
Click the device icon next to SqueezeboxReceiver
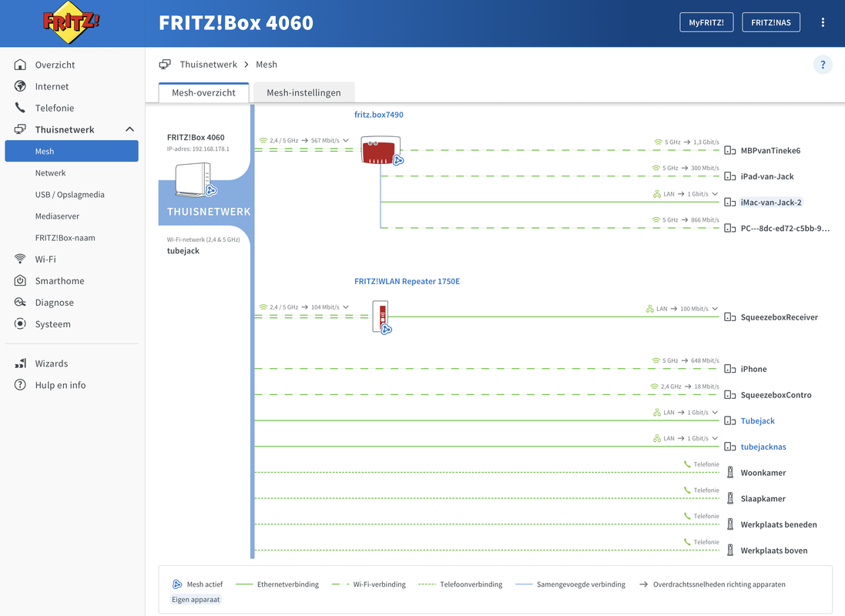(x=729, y=317)
